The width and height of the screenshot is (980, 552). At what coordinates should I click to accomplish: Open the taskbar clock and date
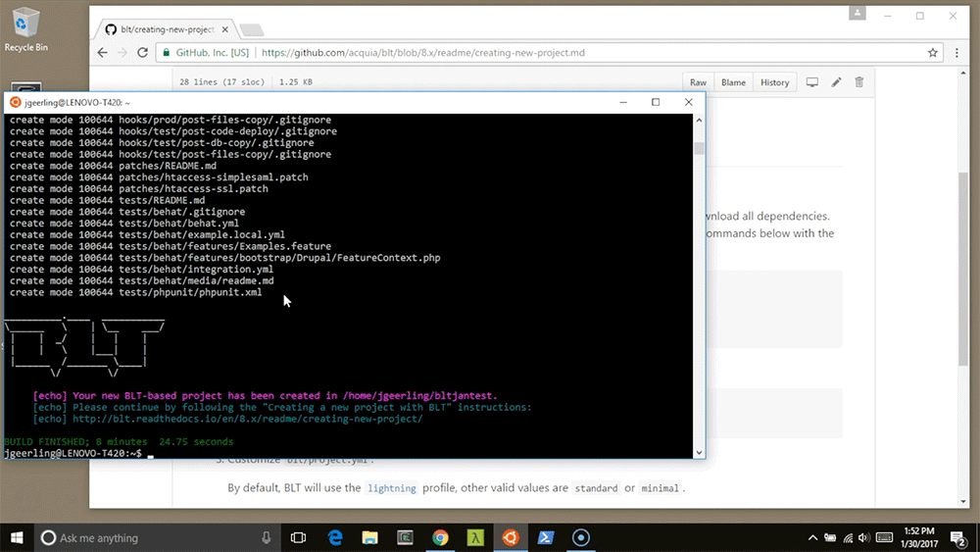(919, 537)
